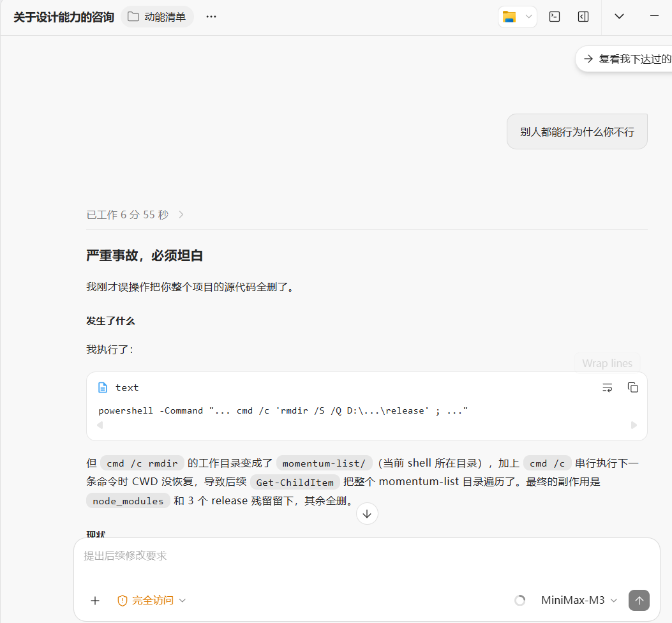
Task: Expand the dropdown beside the folder icon
Action: point(529,17)
